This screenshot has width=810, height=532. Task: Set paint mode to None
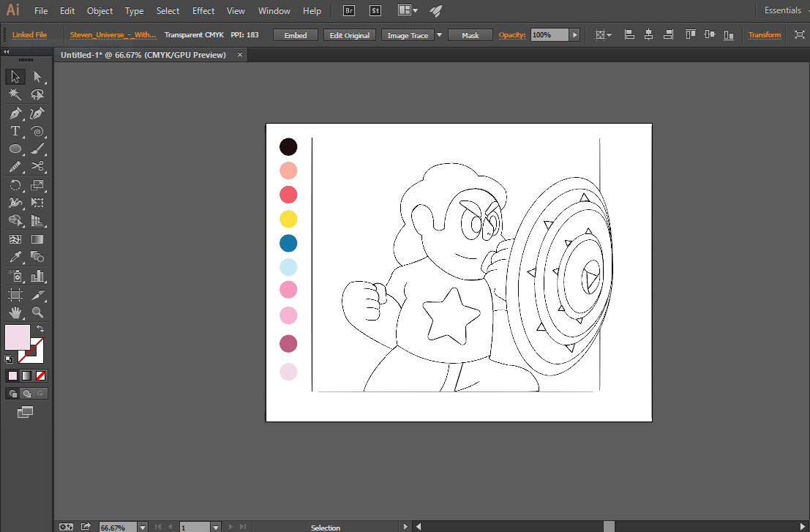41,376
